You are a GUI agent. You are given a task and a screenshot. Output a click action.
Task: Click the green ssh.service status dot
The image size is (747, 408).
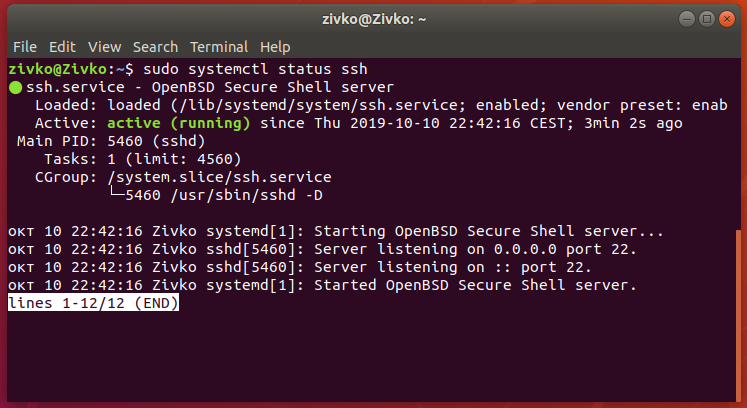[15, 88]
